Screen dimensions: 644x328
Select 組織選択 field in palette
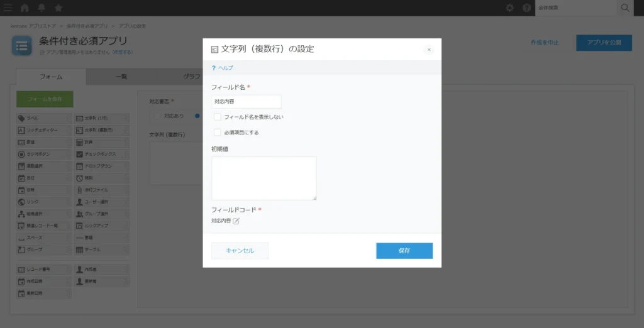pos(44,214)
